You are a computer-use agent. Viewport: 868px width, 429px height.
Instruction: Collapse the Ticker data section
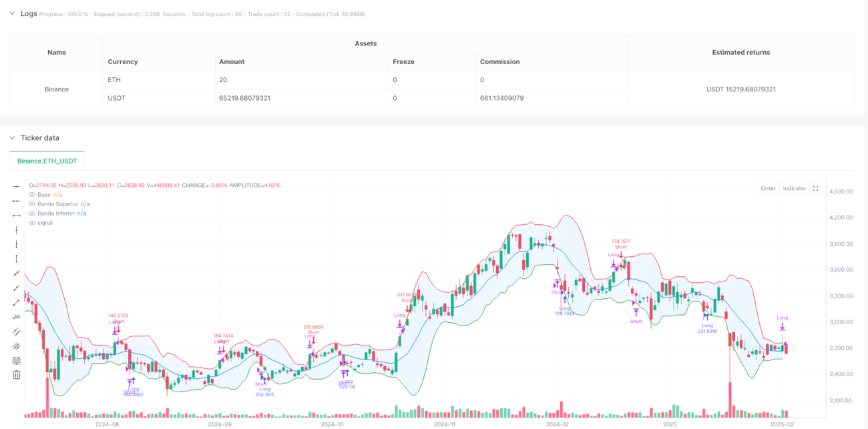click(x=11, y=137)
